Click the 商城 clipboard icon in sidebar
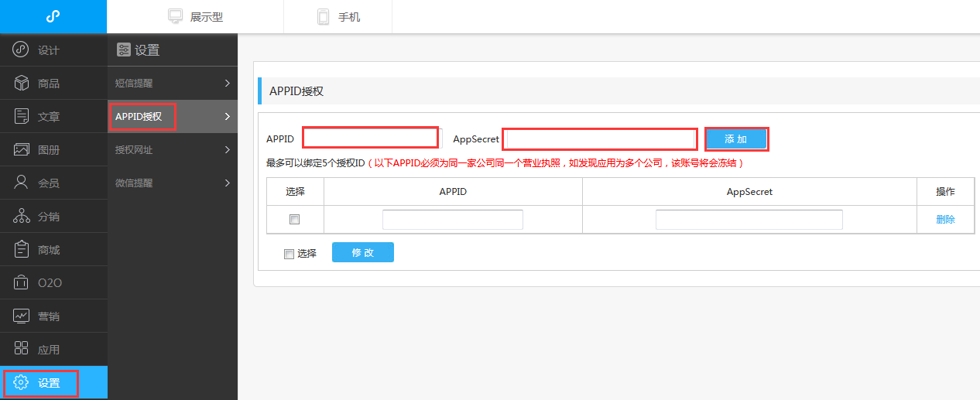This screenshot has width=980, height=400. [x=22, y=250]
